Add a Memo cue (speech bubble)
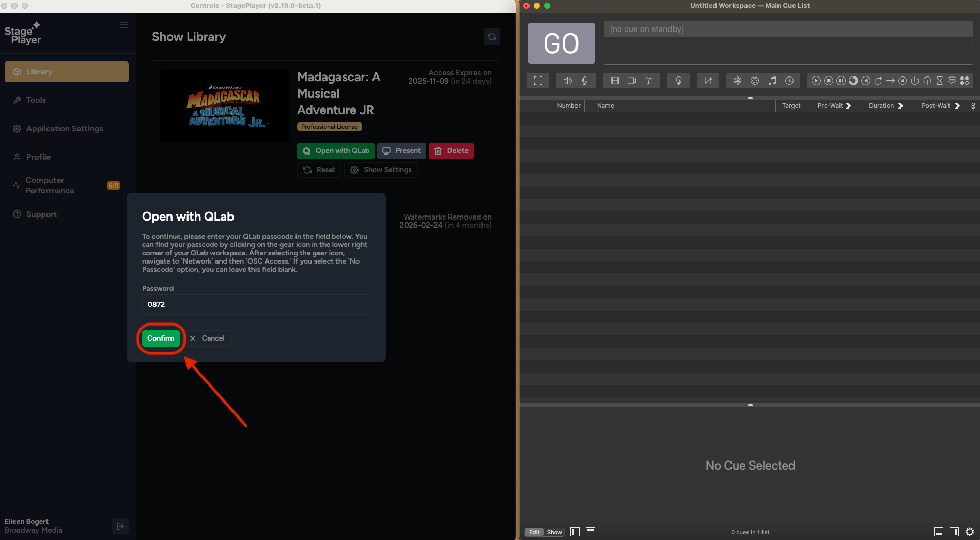The image size is (980, 540). coord(952,81)
